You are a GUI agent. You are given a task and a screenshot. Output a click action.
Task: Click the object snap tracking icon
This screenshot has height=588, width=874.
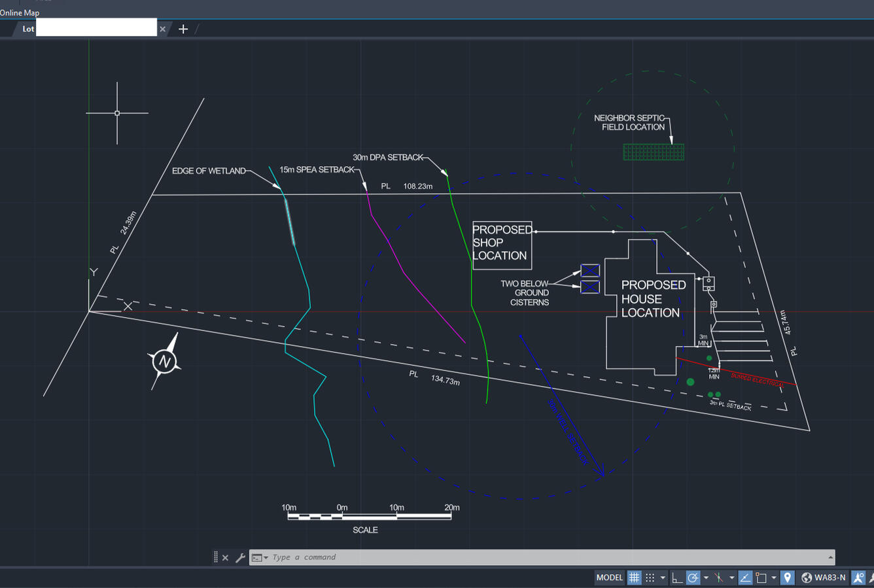[745, 578]
